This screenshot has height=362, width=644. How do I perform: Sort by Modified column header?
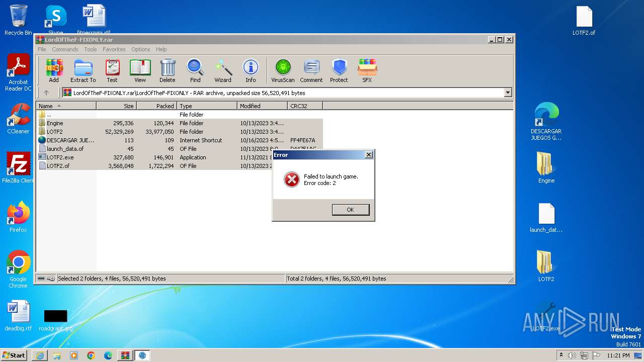[x=262, y=106]
